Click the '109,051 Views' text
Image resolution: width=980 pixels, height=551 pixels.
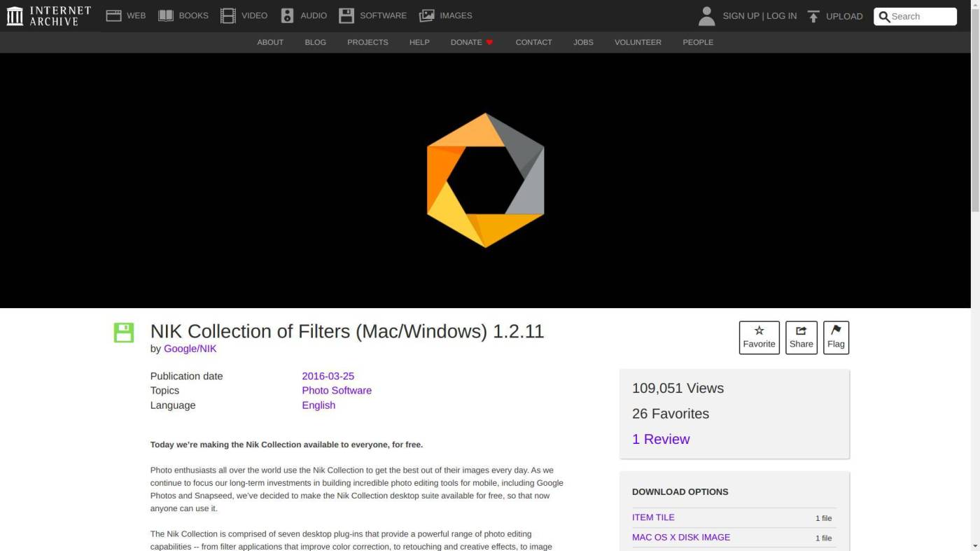(678, 388)
